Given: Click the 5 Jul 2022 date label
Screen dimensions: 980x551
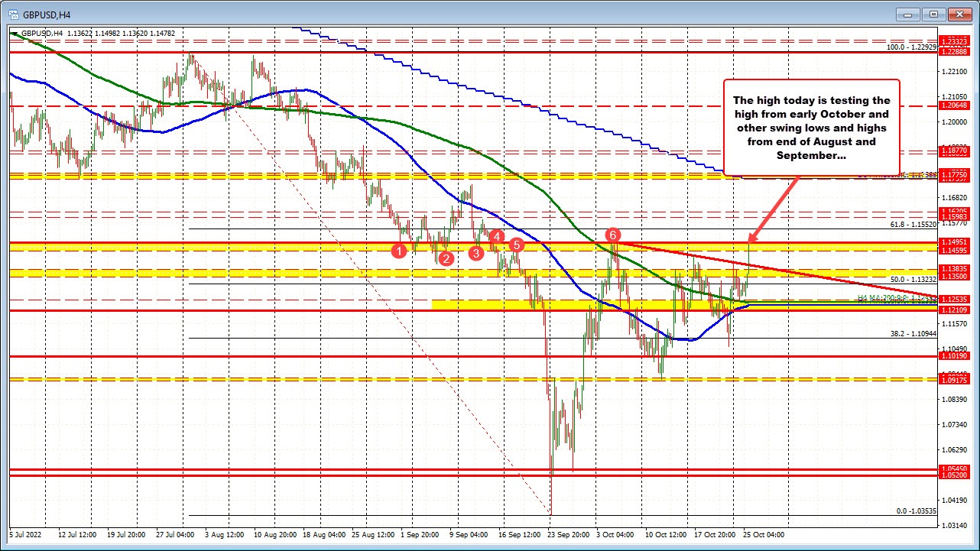Looking at the screenshot, I should click(27, 536).
